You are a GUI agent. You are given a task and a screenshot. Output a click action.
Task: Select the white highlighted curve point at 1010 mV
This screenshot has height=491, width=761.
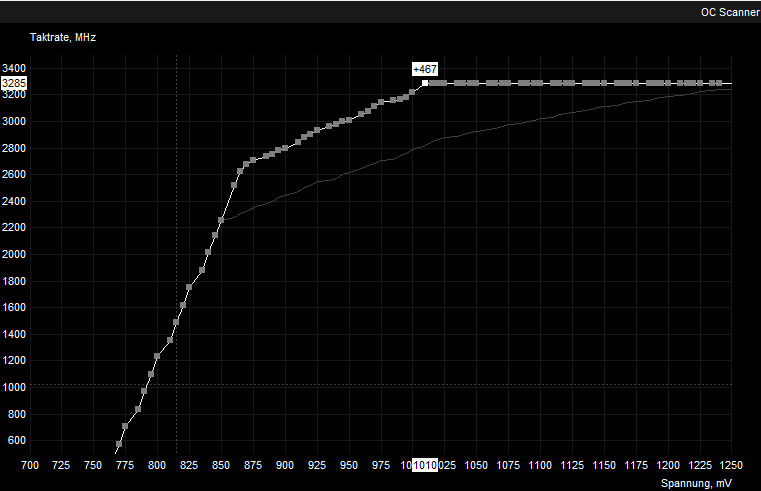click(425, 83)
